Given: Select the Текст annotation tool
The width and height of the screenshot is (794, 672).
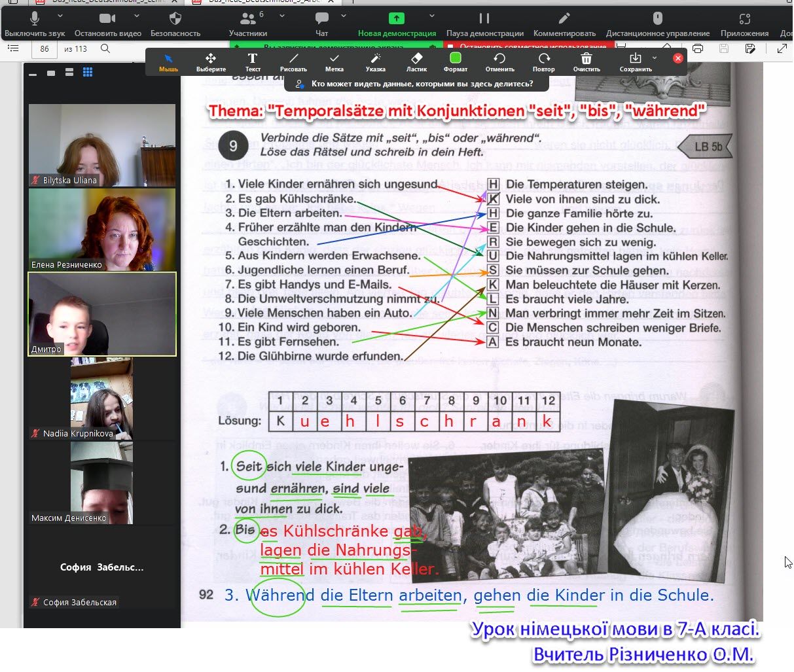Looking at the screenshot, I should click(253, 62).
